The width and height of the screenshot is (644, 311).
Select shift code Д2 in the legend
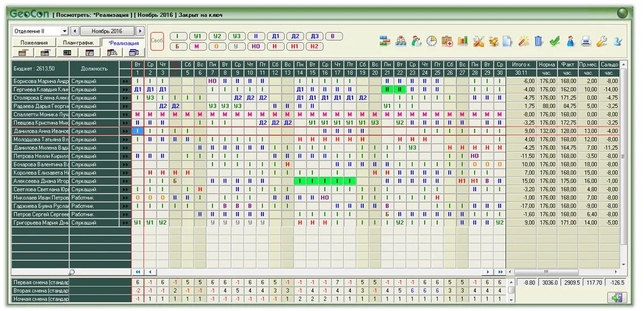(x=295, y=36)
